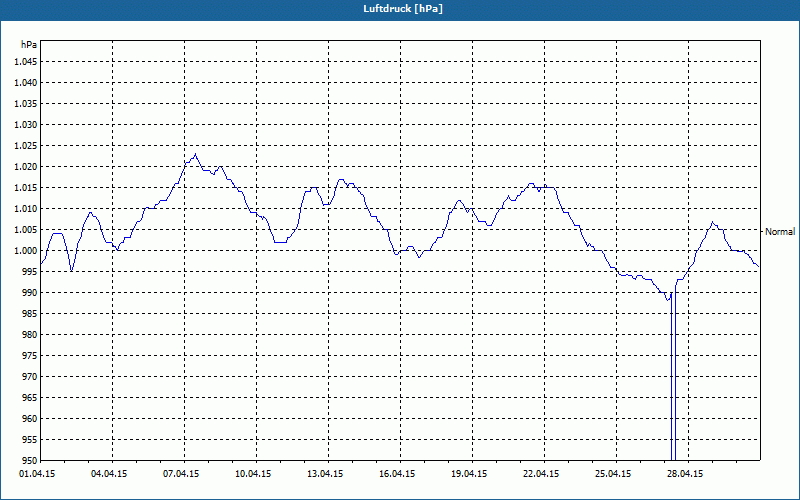The image size is (800, 500).
Task: Click the vertical drop-out spike near 28.04.15
Action: click(x=673, y=377)
